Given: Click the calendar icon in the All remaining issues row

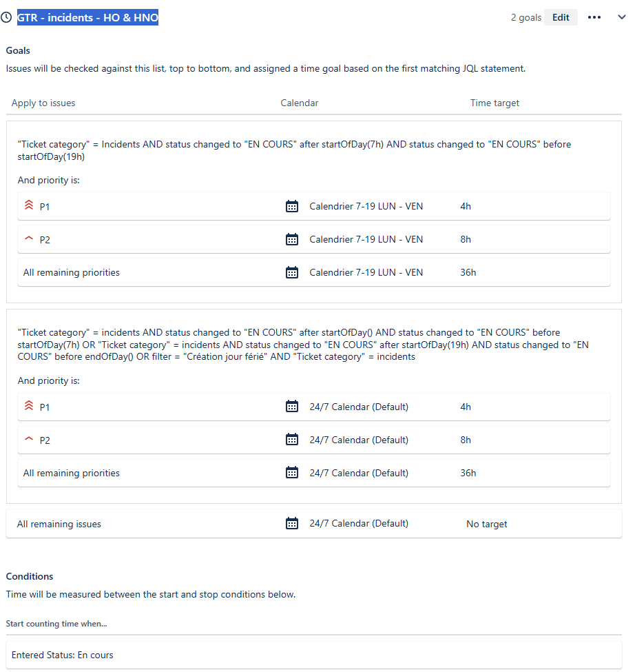Looking at the screenshot, I should 292,522.
